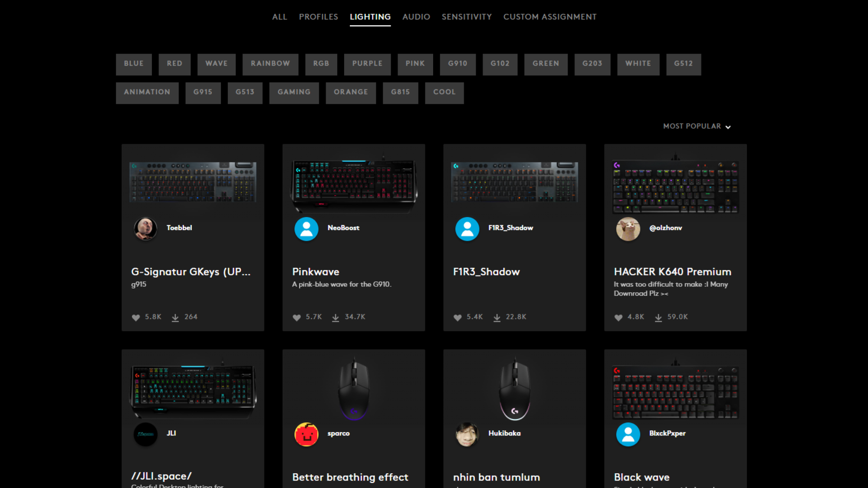Like the Pinkwave profile with heart icon
This screenshot has height=488, width=868.
tap(296, 317)
